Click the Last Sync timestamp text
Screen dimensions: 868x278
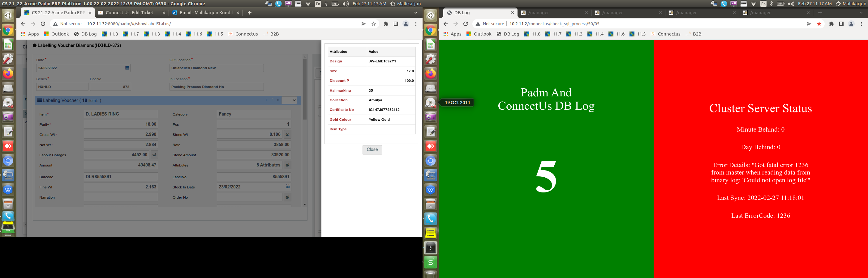pos(761,198)
